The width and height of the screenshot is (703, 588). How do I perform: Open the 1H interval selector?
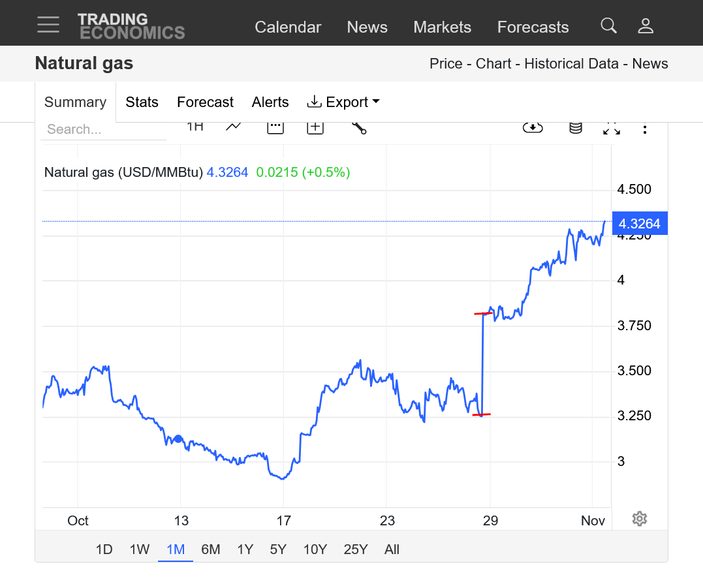(195, 127)
